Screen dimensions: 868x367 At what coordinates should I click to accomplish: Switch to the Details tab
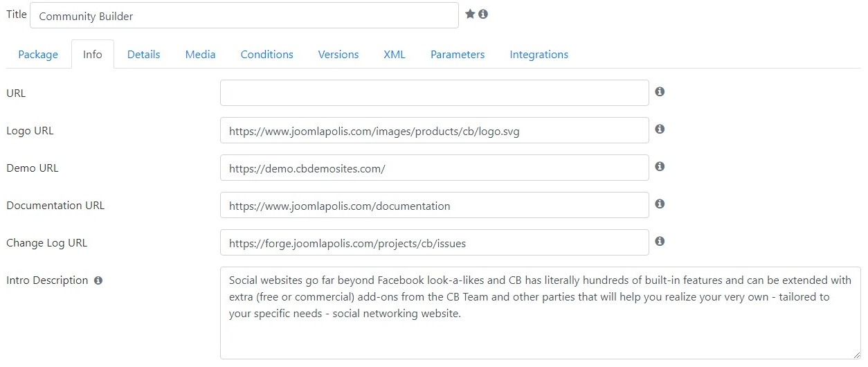coord(143,54)
